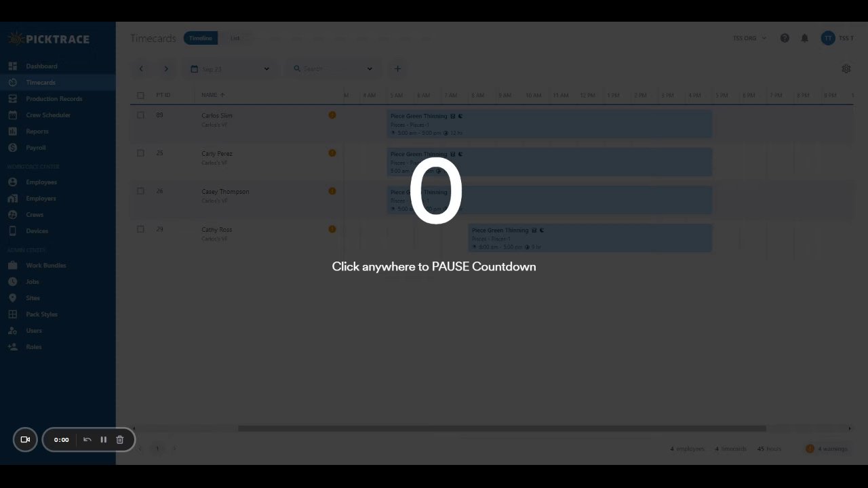Open the TSS ORG organization dropdown
Image resolution: width=868 pixels, height=488 pixels.
[x=749, y=38]
